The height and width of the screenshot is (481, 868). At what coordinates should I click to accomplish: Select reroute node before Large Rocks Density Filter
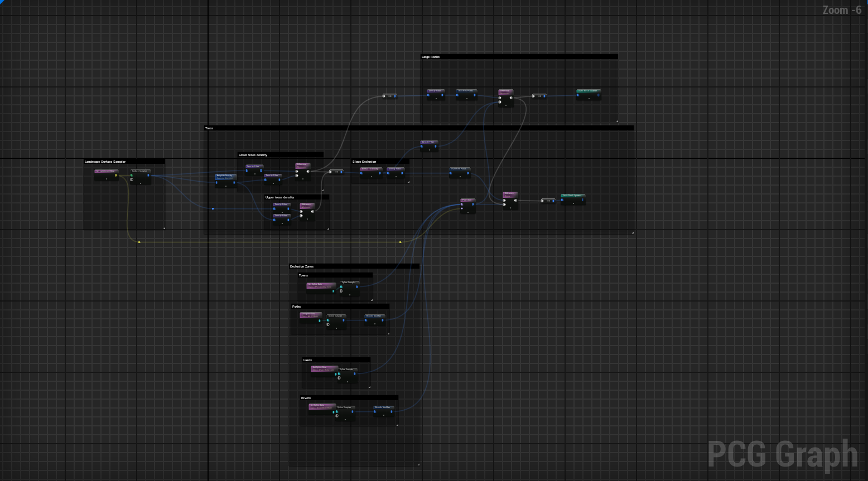point(389,96)
